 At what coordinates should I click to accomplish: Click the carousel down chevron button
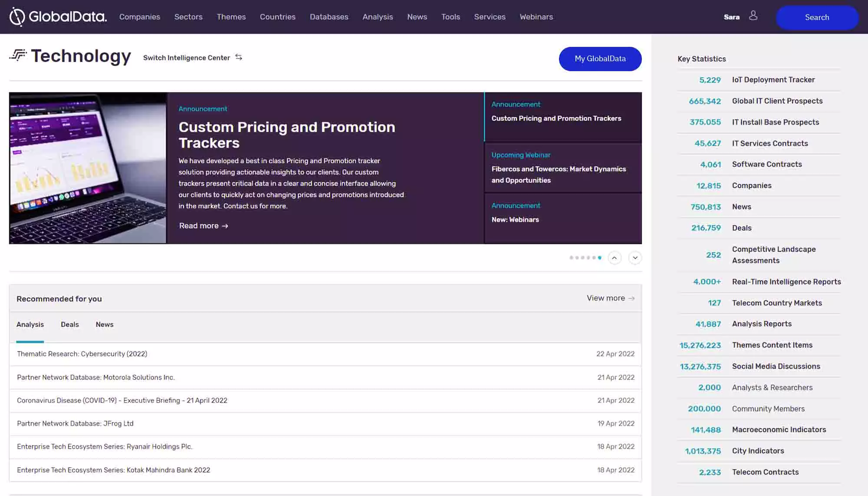635,258
